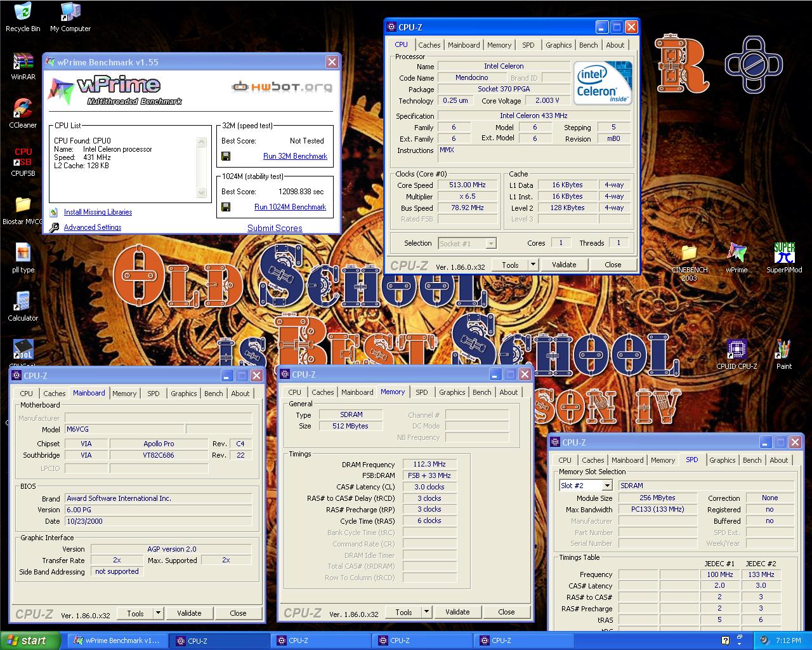The height and width of the screenshot is (650, 812).
Task: Click the Apollo Pro chipset value
Action: pos(159,444)
